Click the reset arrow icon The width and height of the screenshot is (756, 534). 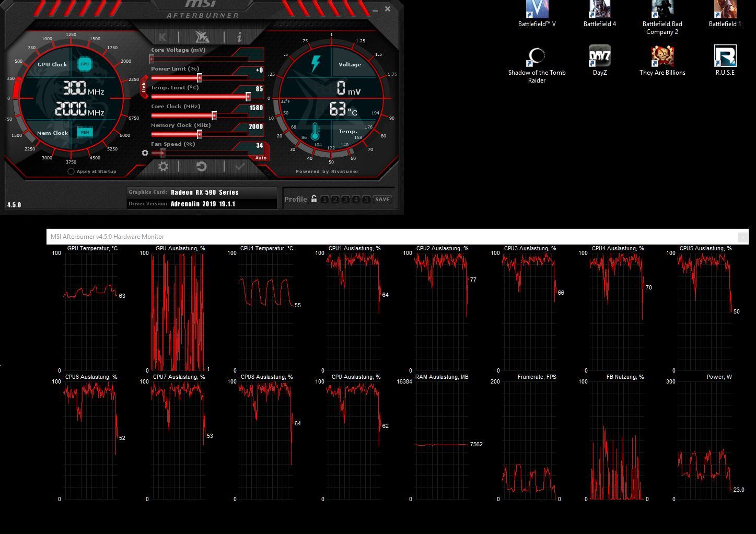(x=201, y=166)
